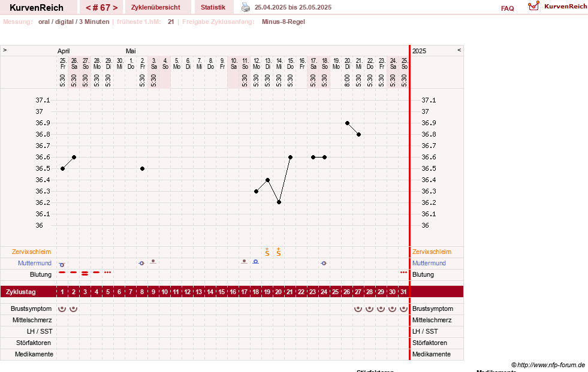The width and height of the screenshot is (588, 372).
Task: Click the 36.4 temperature point on day 19
Action: (267, 180)
